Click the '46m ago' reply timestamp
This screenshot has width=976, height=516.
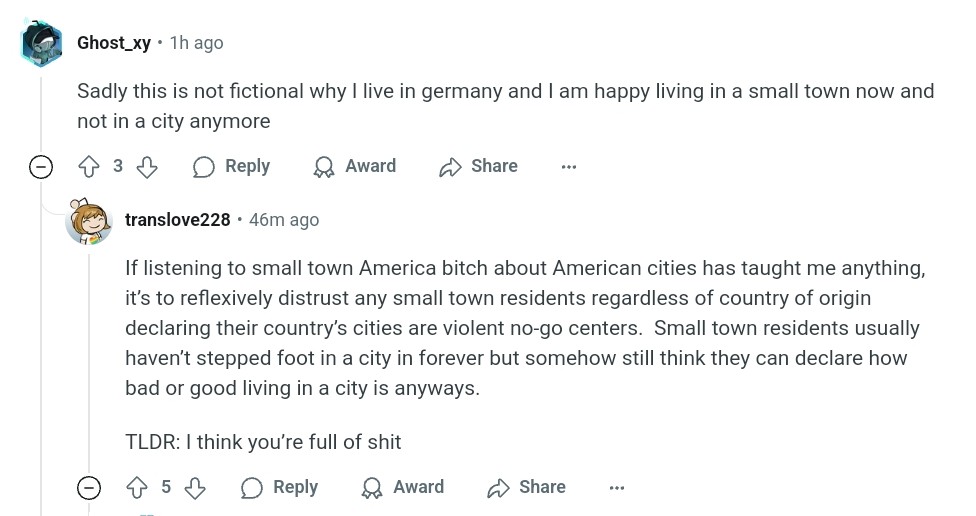[x=284, y=220]
